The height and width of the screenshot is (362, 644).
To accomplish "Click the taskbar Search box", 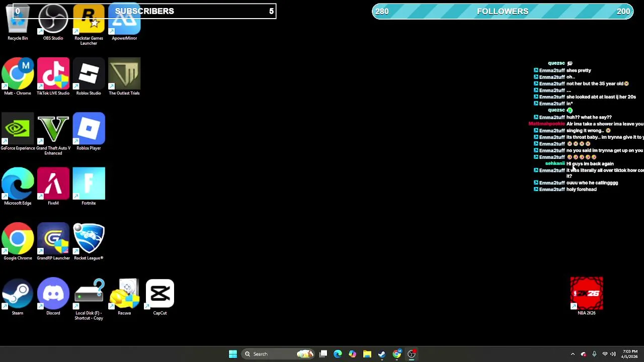I will 278,354.
